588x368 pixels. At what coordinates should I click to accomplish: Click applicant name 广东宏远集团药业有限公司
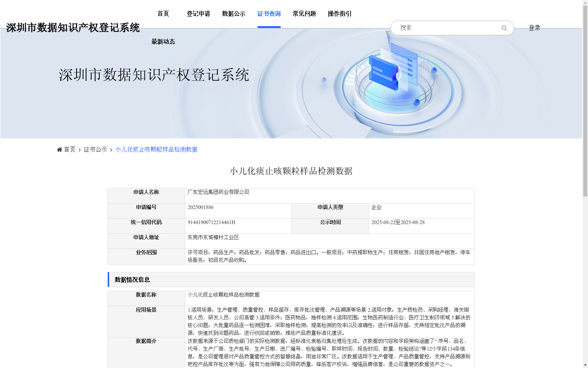click(218, 192)
